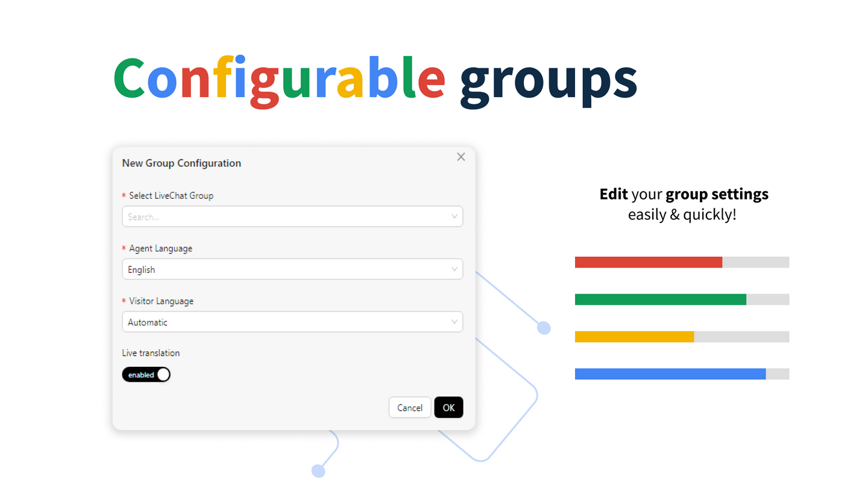Image resolution: width=868 pixels, height=488 pixels.
Task: Expand the LiveChat Group dropdown chevron
Action: tap(454, 216)
